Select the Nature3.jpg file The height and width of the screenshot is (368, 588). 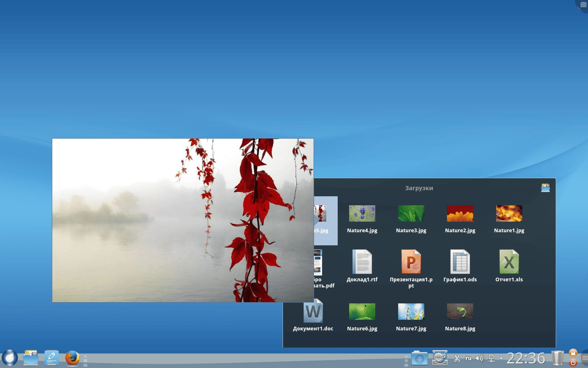click(x=411, y=219)
